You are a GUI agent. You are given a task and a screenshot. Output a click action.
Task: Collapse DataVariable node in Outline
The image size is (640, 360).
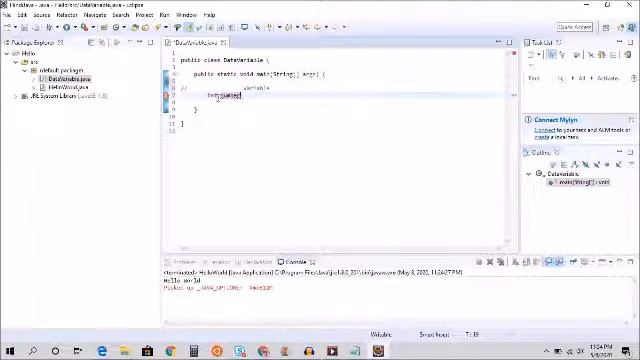coord(529,174)
